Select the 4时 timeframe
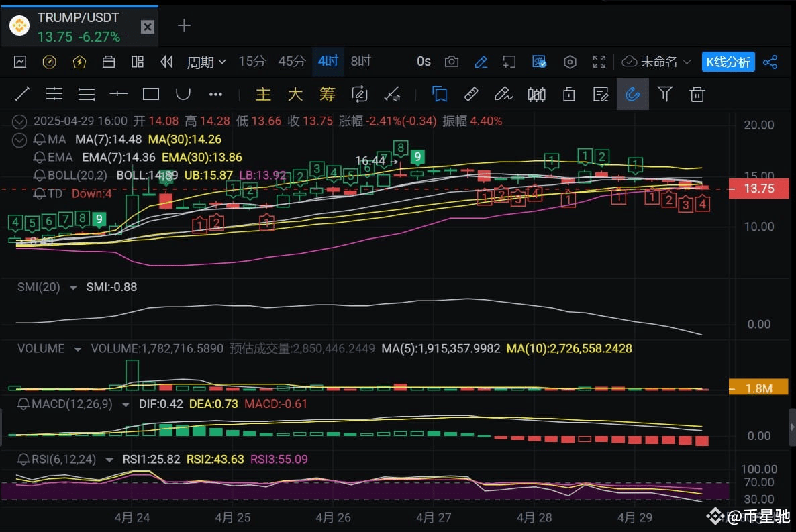 pyautogui.click(x=328, y=62)
